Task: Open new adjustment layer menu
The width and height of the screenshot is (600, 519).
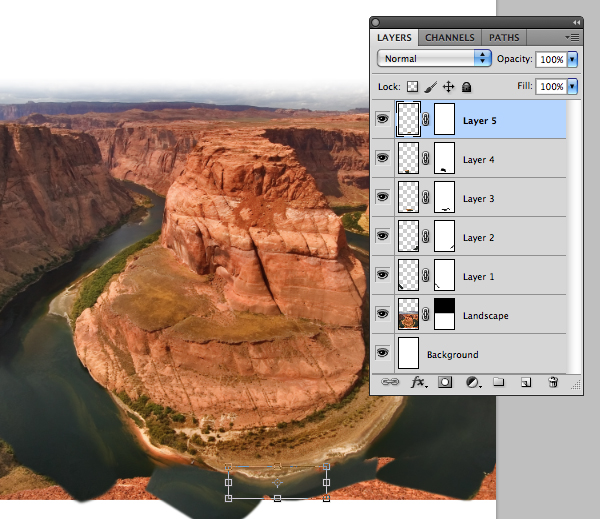Action: [x=473, y=382]
